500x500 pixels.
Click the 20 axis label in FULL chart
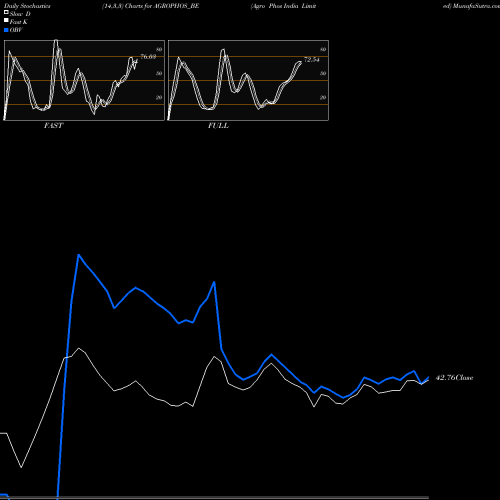[323, 97]
